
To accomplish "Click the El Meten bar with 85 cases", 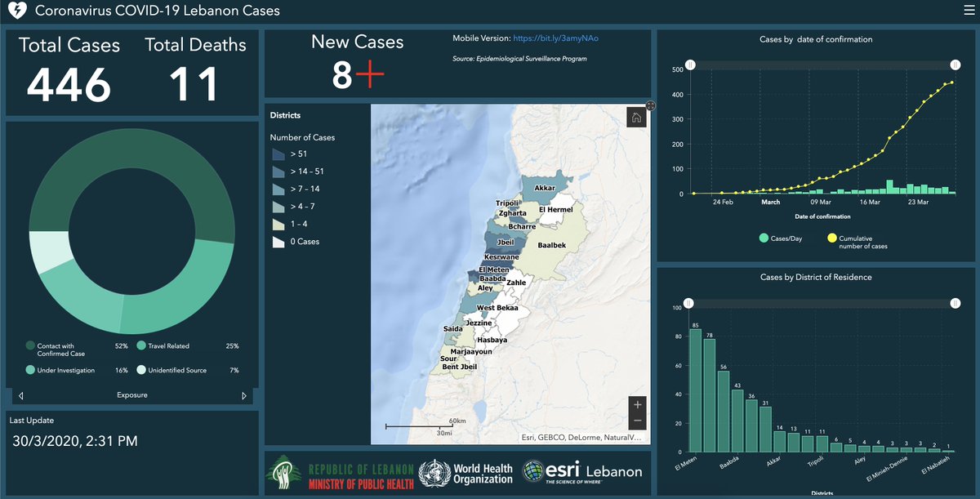I will 695,390.
